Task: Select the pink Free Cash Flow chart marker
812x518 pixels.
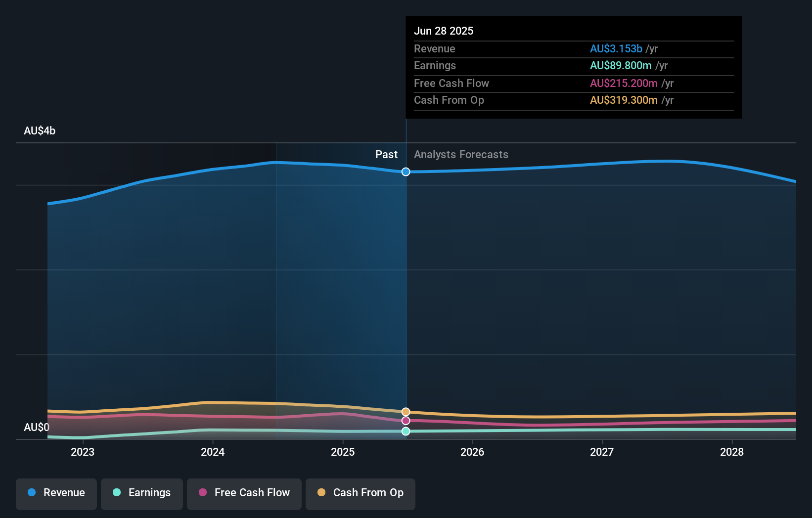Action: pos(406,421)
